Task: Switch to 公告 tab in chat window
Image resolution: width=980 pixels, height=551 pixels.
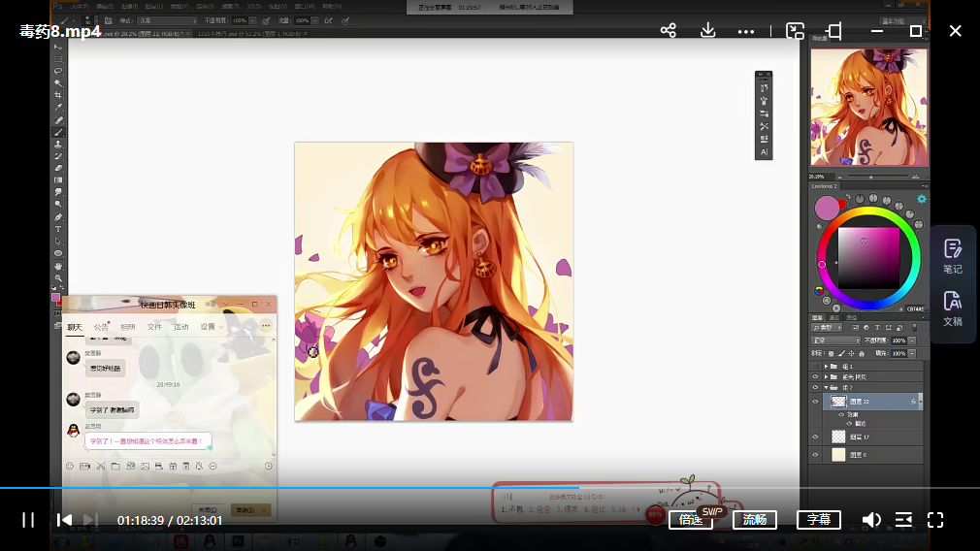Action: (x=101, y=327)
